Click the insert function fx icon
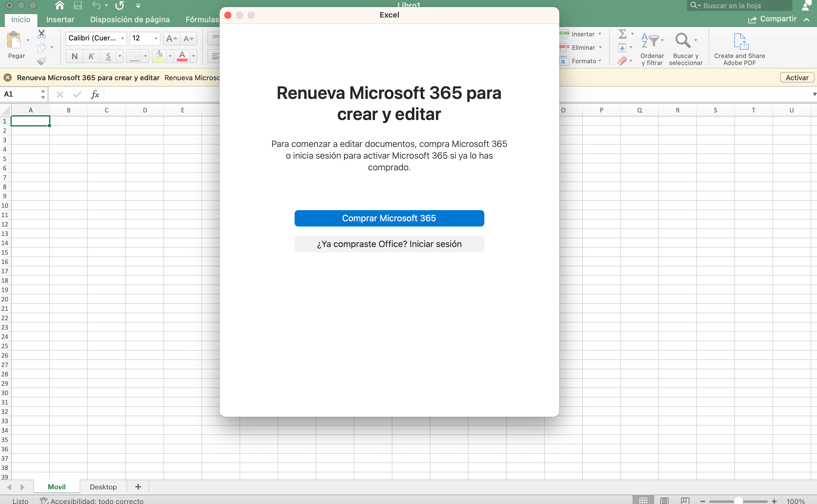817x504 pixels. click(95, 95)
